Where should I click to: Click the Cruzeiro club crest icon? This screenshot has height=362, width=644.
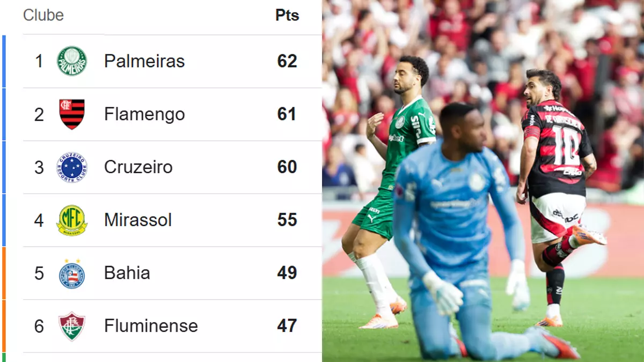coord(72,167)
